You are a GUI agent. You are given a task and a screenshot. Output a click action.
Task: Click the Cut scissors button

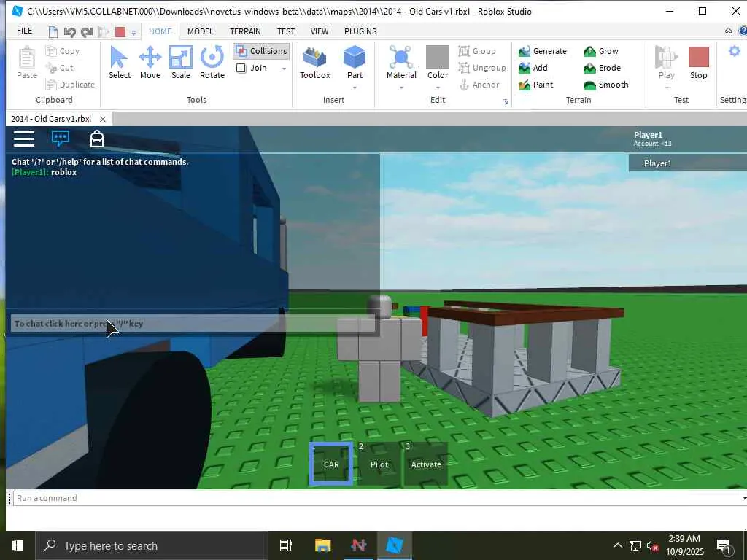pyautogui.click(x=60, y=68)
